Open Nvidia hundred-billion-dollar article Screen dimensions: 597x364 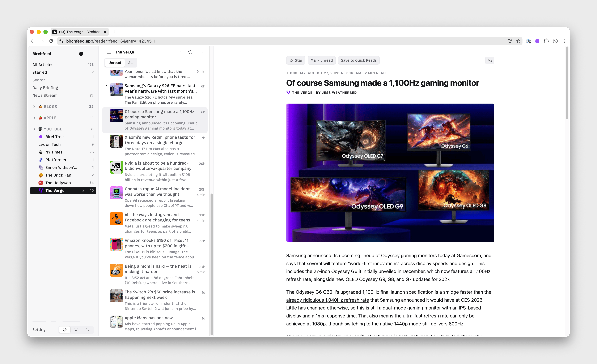pyautogui.click(x=155, y=171)
